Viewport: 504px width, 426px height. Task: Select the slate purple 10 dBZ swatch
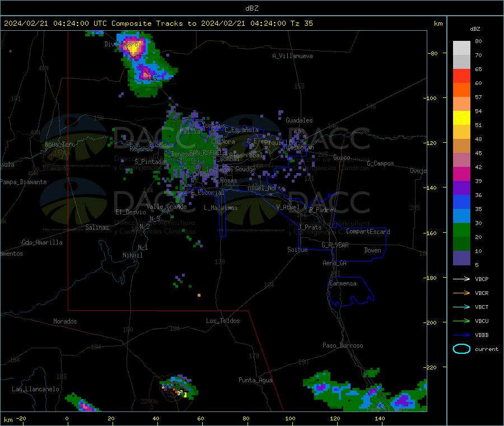[461, 258]
